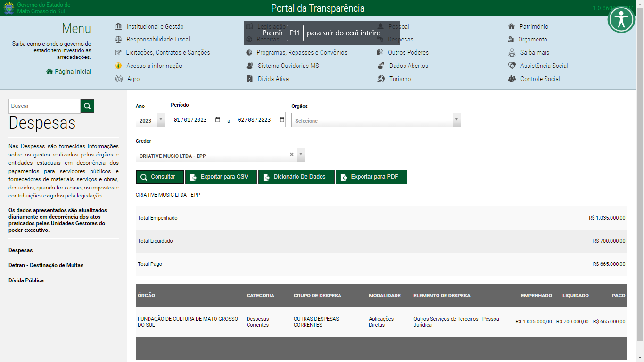The width and height of the screenshot is (644, 362).
Task: Click the start date field 01/01/2023
Action: 196,120
